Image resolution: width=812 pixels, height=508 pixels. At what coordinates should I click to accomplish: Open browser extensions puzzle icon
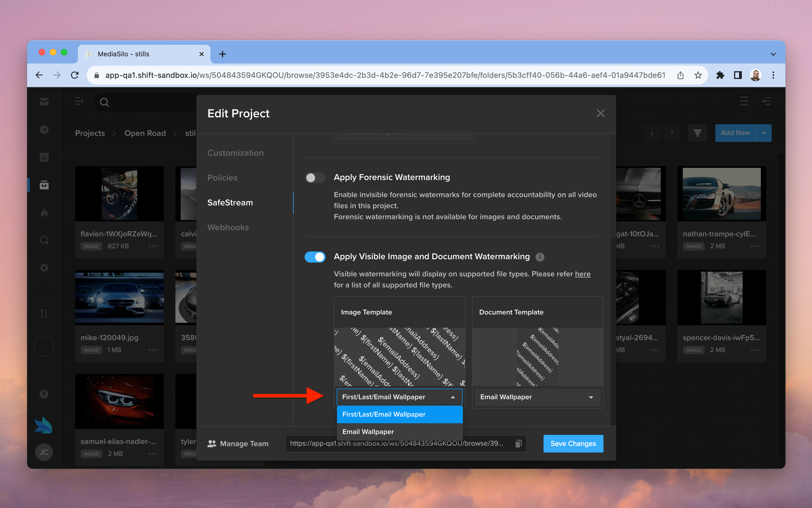720,75
